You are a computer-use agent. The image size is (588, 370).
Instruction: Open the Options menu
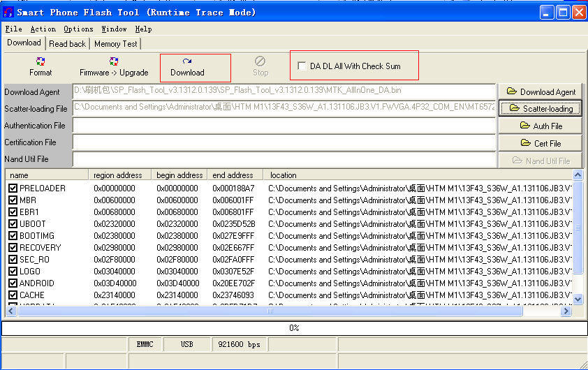tap(78, 29)
